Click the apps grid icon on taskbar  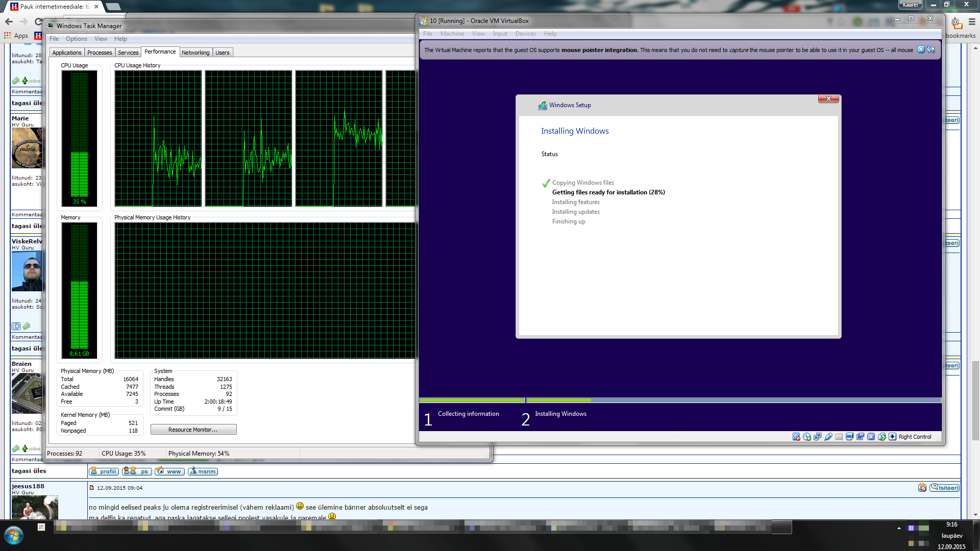(x=41, y=527)
